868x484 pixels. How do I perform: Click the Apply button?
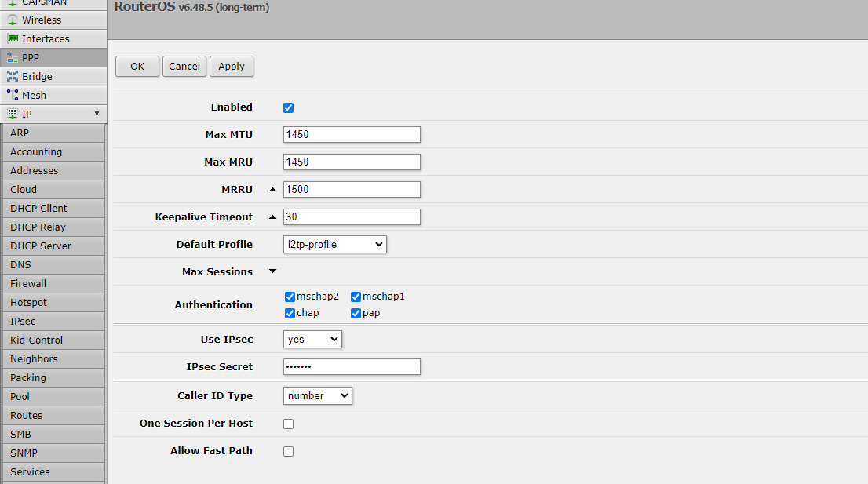pos(232,67)
